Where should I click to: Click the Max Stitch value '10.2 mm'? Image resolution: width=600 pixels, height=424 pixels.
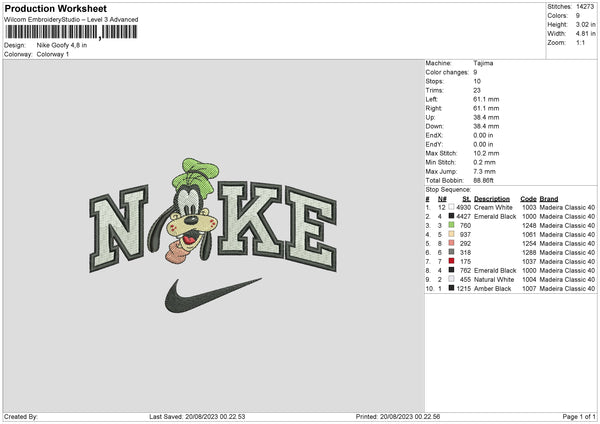click(x=486, y=153)
